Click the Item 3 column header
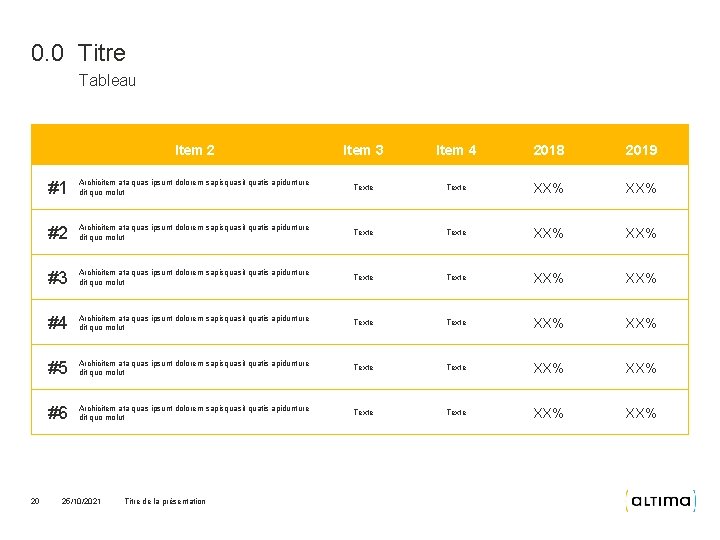 coord(363,150)
